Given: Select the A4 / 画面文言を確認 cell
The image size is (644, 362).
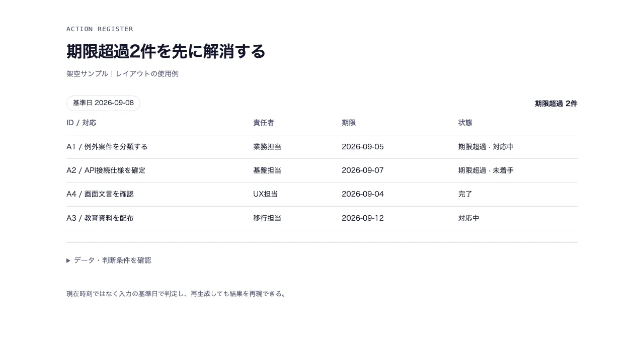Looking at the screenshot, I should click(x=100, y=194).
